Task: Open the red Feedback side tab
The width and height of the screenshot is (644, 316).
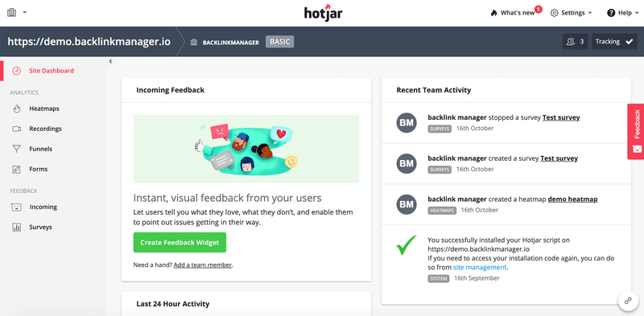Action: [636, 131]
